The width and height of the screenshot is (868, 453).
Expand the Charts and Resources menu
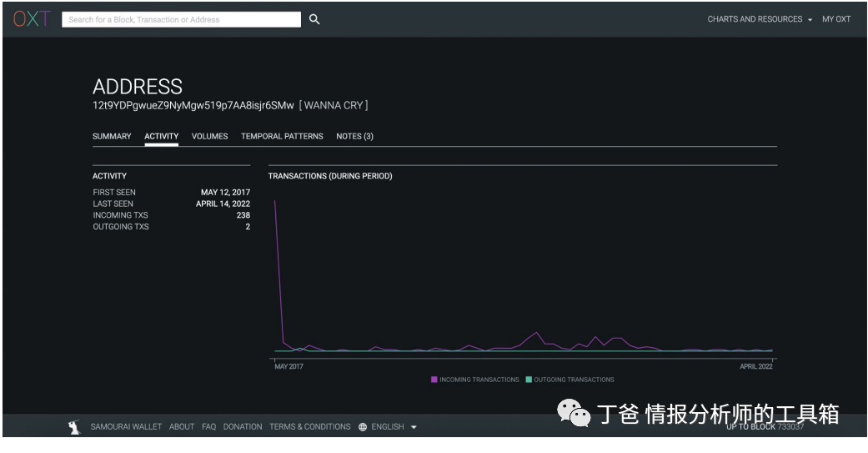pos(759,19)
